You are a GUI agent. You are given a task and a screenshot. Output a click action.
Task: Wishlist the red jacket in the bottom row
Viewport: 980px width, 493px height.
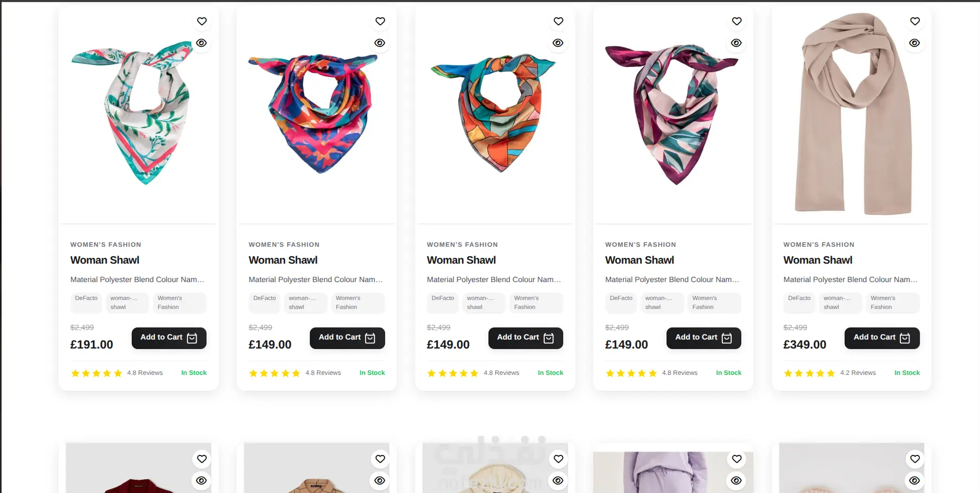202,459
